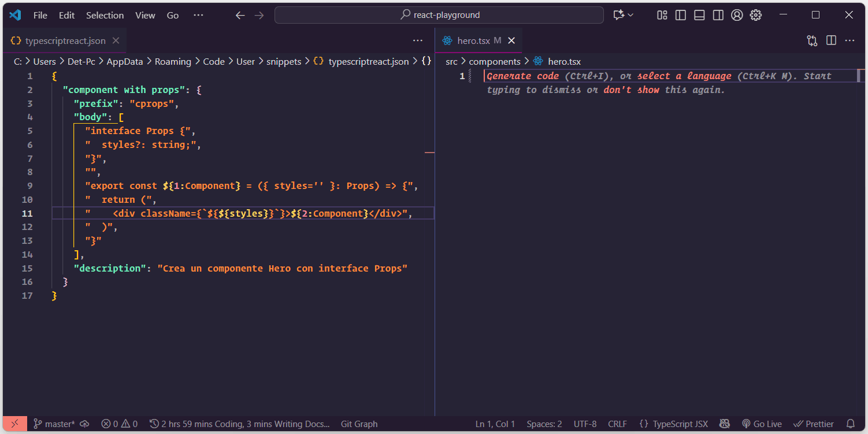This screenshot has height=434, width=868.
Task: Click "don't show" link in editor hint
Action: coord(631,90)
